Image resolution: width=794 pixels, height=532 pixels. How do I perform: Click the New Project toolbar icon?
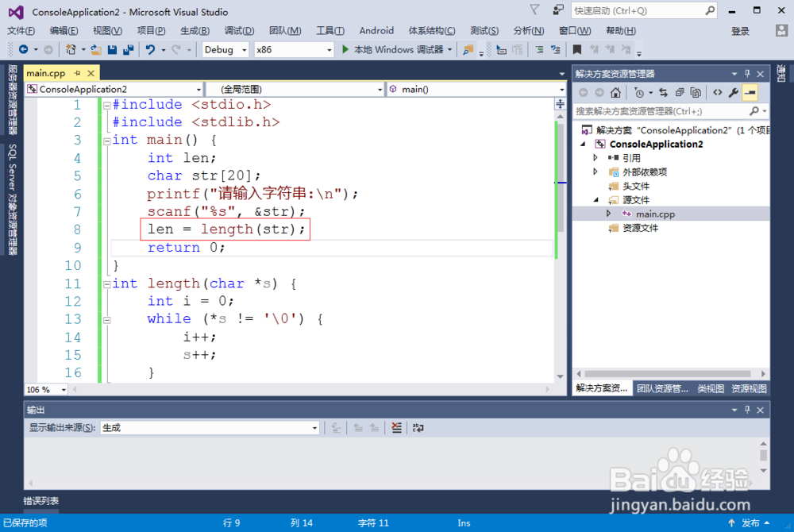click(71, 49)
